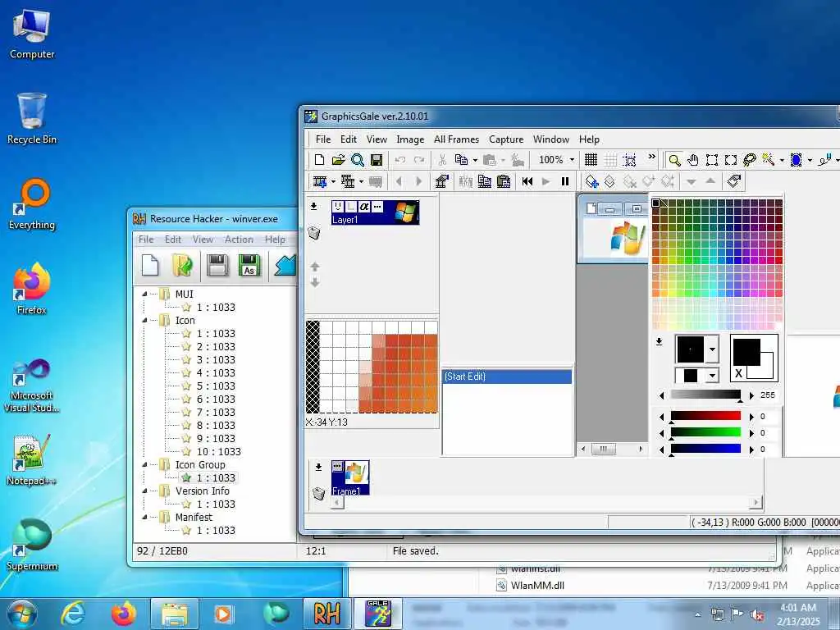Viewport: 840px width, 630px height.
Task: Click the Save As icon in Resource Hacker
Action: pos(249,265)
